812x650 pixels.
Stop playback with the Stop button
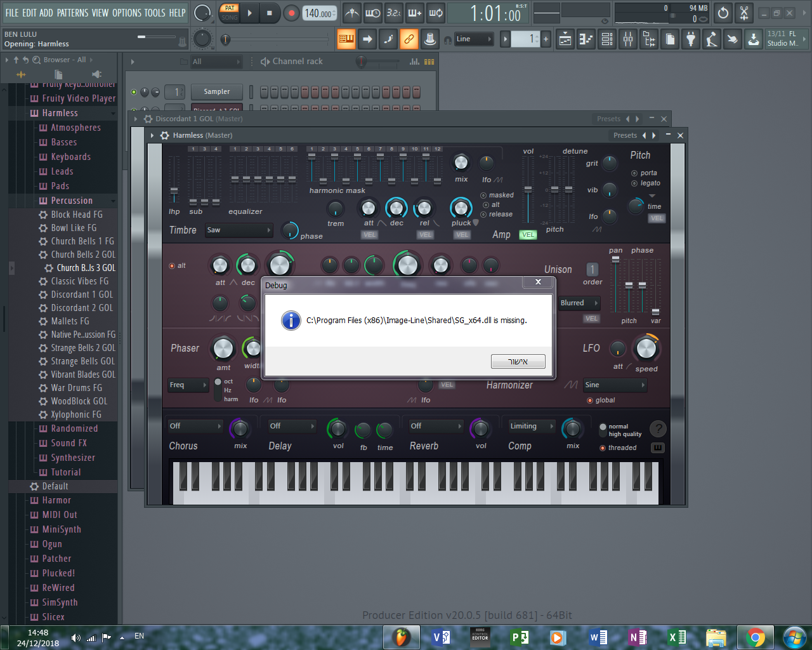(269, 13)
